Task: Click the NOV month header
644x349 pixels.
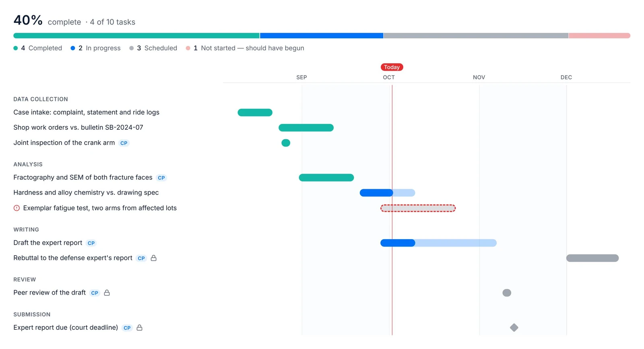Action: 479,77
